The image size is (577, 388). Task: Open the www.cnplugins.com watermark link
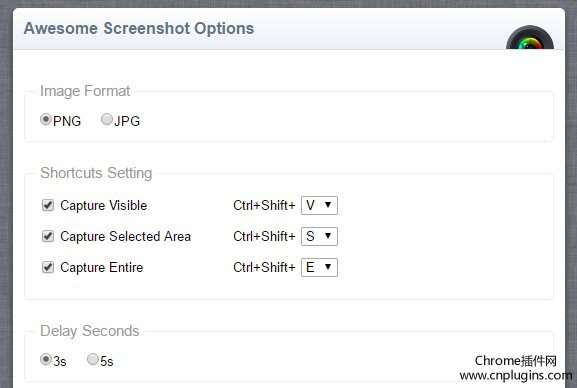point(516,375)
